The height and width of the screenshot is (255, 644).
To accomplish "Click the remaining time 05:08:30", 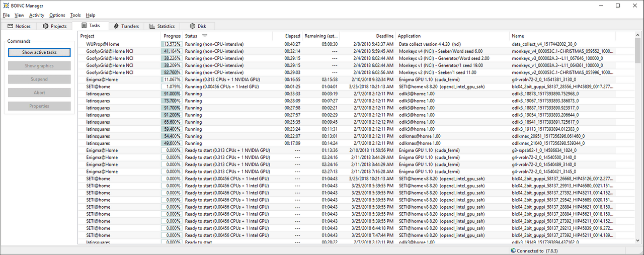I will (330, 44).
